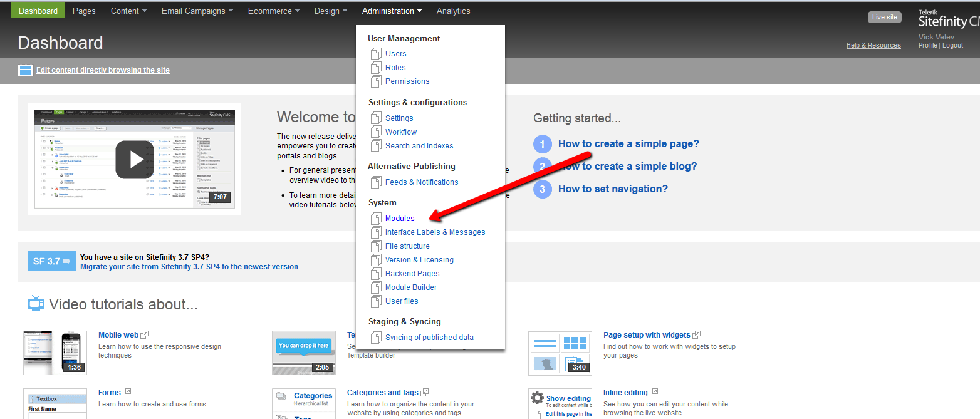Click the Live site button
980x419 pixels.
(885, 18)
